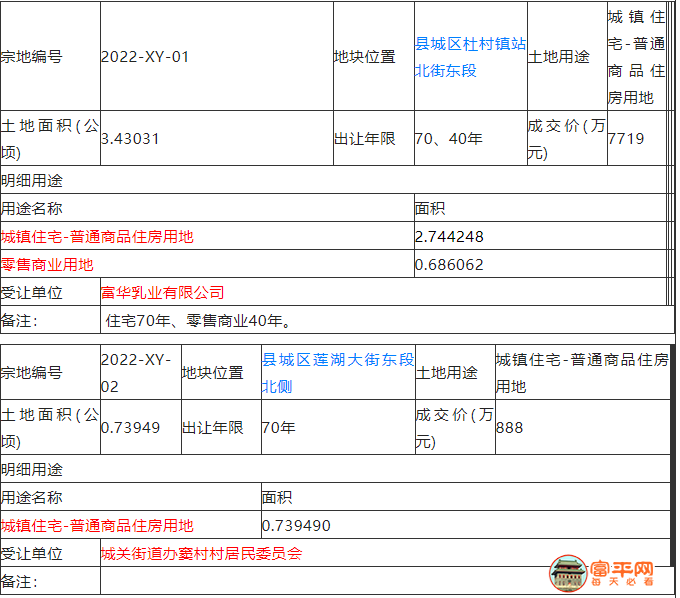Select transaction price 888
This screenshot has width=680, height=598.
pyautogui.click(x=510, y=428)
